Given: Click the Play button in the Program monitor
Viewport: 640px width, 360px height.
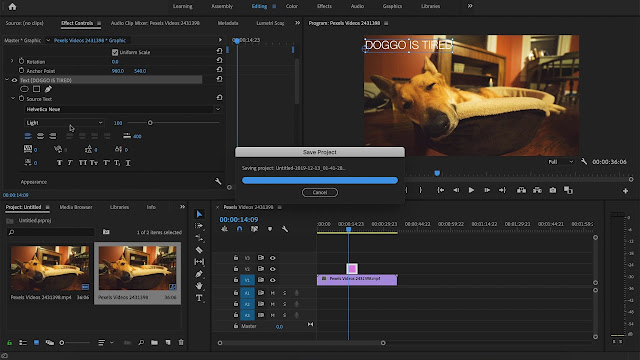Looking at the screenshot, I should pos(471,190).
